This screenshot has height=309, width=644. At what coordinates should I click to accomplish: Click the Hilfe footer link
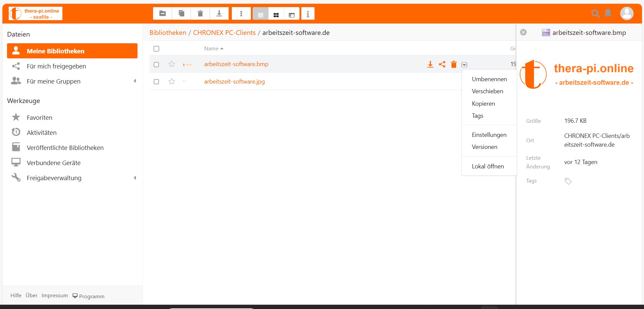pos(16,296)
